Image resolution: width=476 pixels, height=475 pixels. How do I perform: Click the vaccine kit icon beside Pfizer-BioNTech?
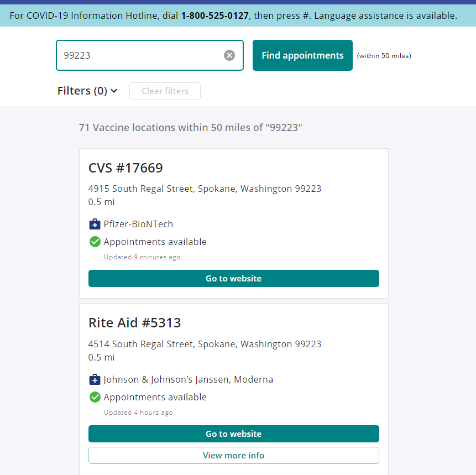(x=95, y=224)
